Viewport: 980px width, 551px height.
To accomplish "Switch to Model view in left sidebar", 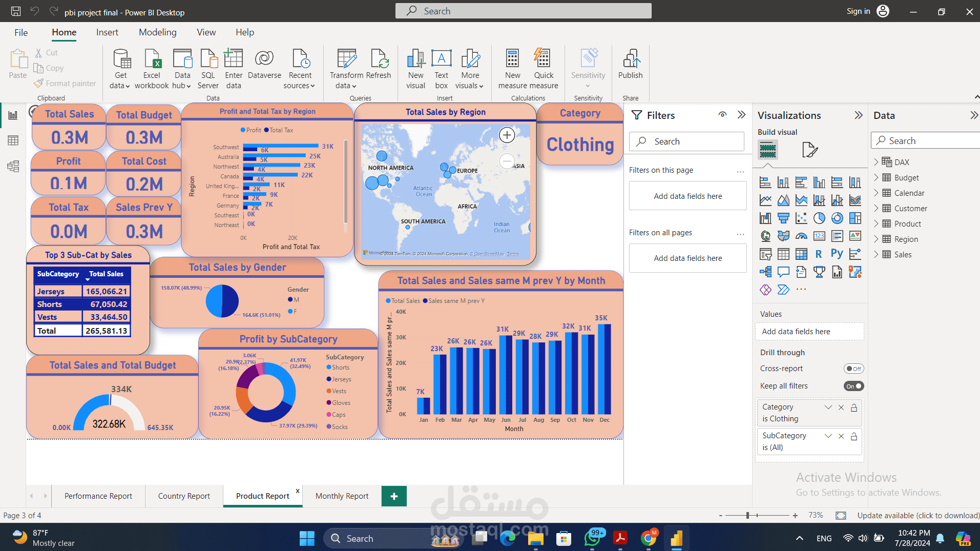I will click(13, 166).
